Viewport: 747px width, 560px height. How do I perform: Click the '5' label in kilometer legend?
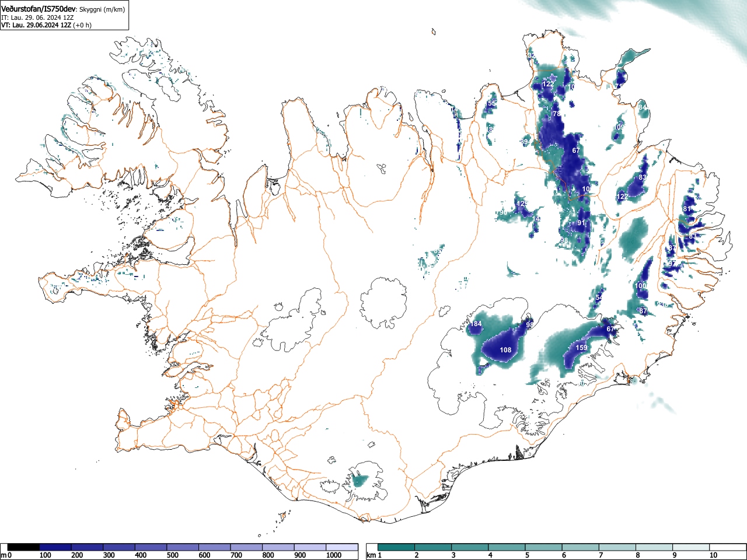pos(527,555)
